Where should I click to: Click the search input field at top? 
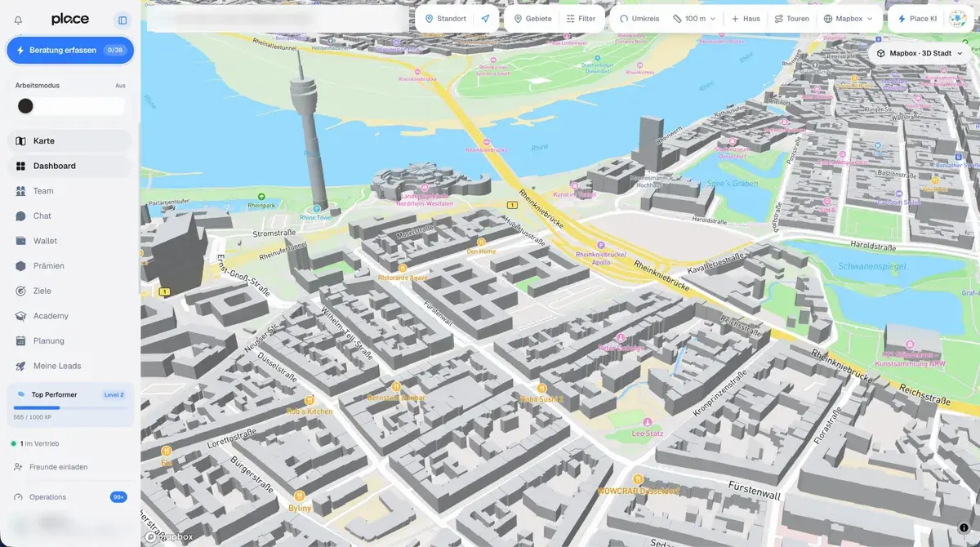278,19
